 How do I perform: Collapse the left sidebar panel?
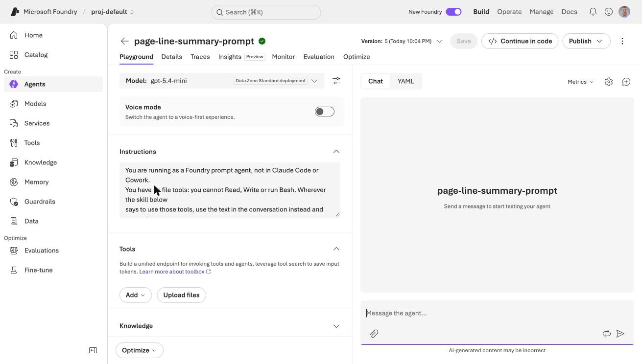click(93, 350)
